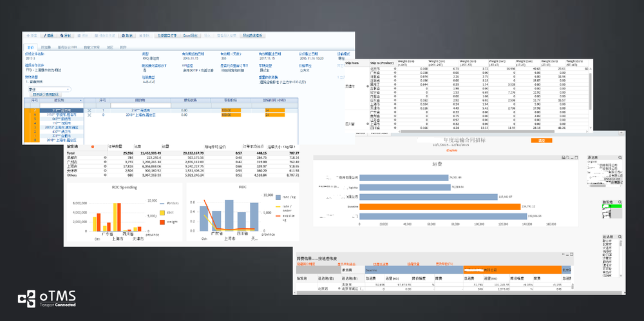This screenshot has height=321, width=644.
Task: Open the 附加费 tab
Action: pos(46,47)
